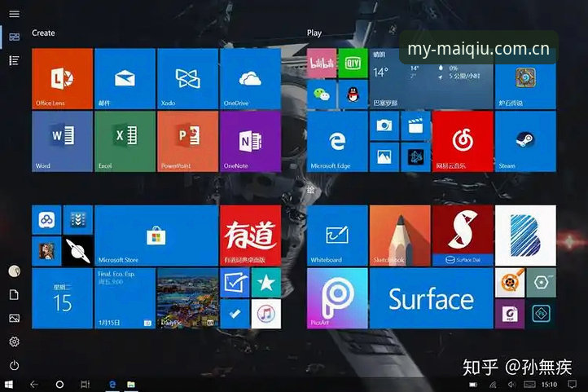Open the Final Eco. Esp. calendar event tile

pos(125,298)
